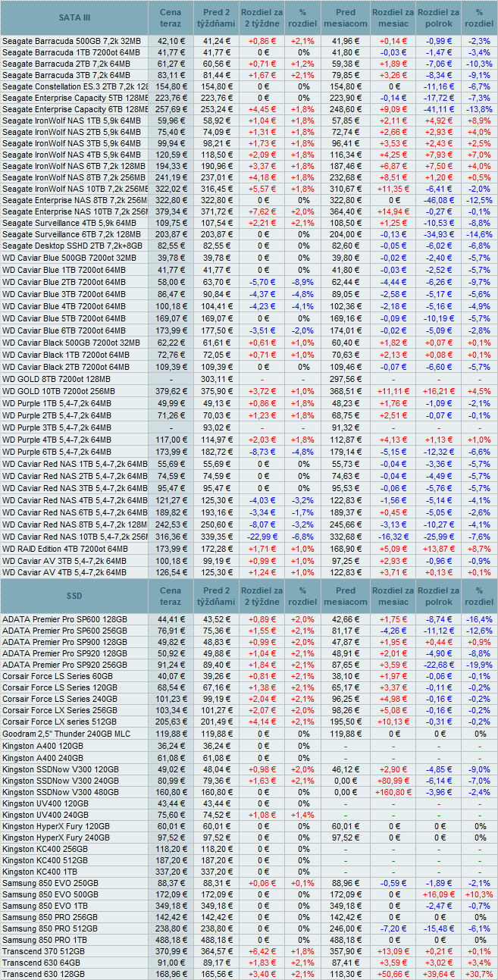
Task: Click +160,80 € monthly difference of Kingston V300 480GB
Action: tap(393, 792)
